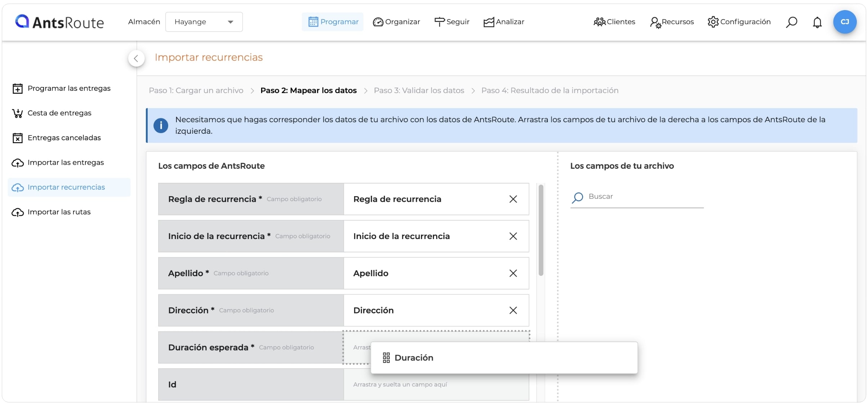Viewport: 868px width, 406px height.
Task: Select Importar recurrencias in sidebar
Action: tap(69, 187)
